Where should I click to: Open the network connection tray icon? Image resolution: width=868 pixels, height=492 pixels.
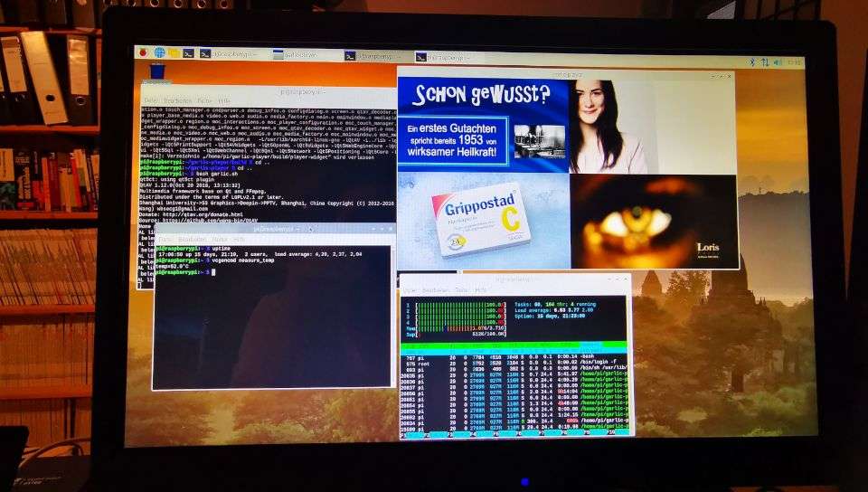pos(765,62)
